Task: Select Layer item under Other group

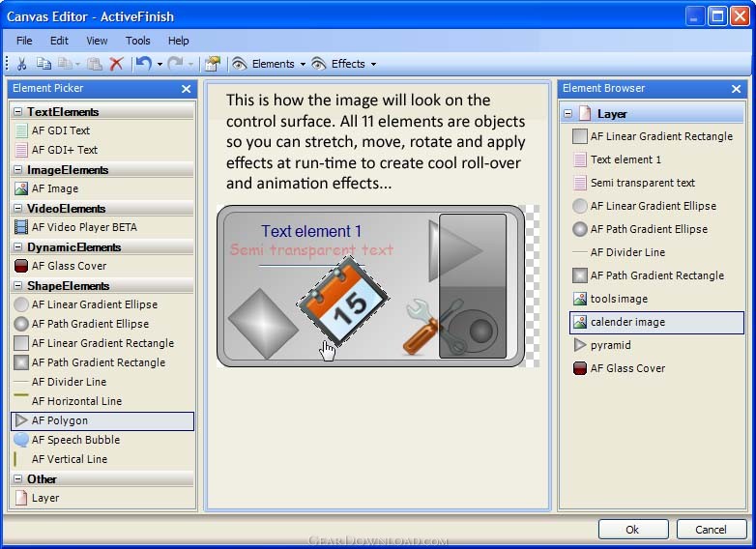Action: [102, 498]
